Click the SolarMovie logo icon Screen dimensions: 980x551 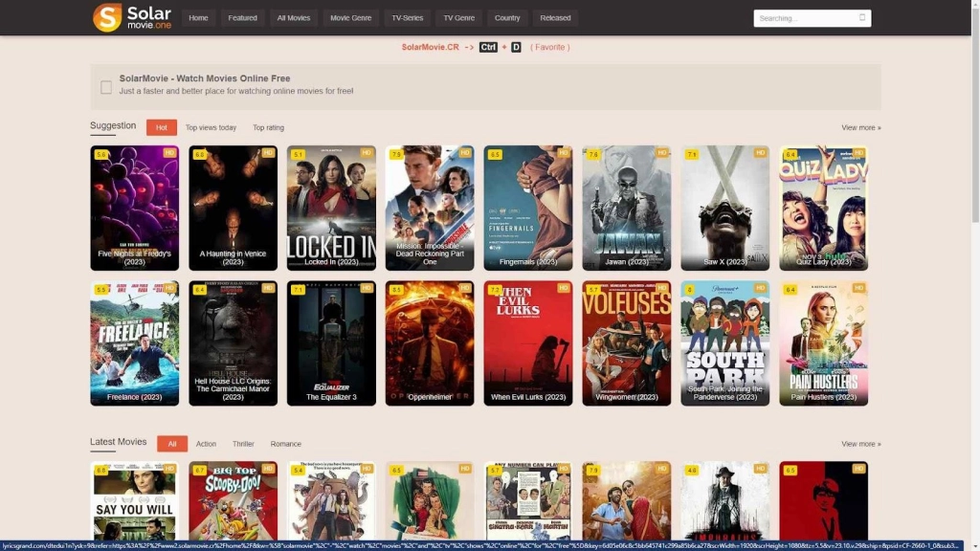click(107, 17)
